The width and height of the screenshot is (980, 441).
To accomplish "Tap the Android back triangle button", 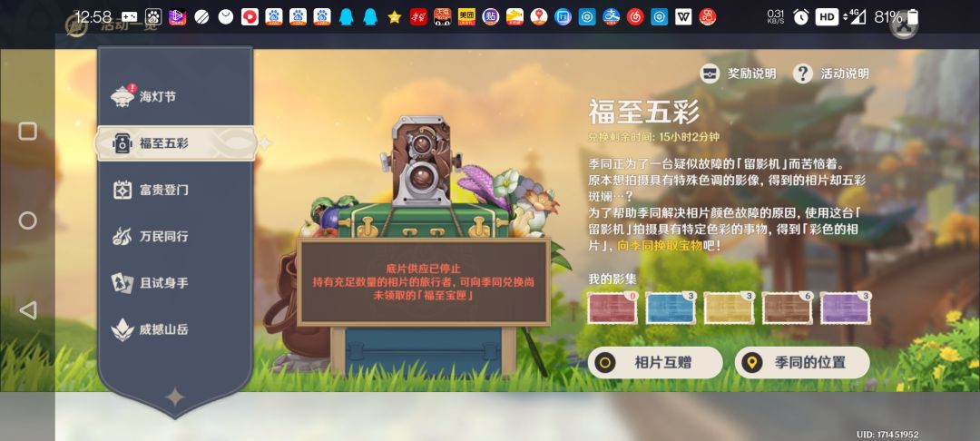I will click(x=27, y=310).
